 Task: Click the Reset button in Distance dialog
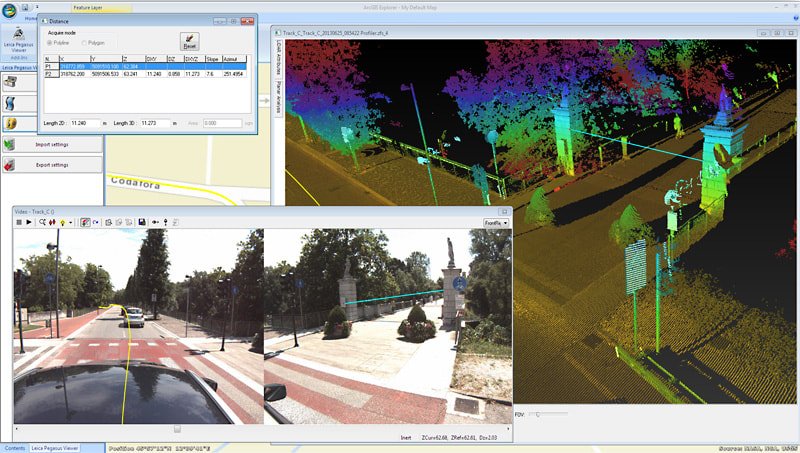click(x=189, y=41)
